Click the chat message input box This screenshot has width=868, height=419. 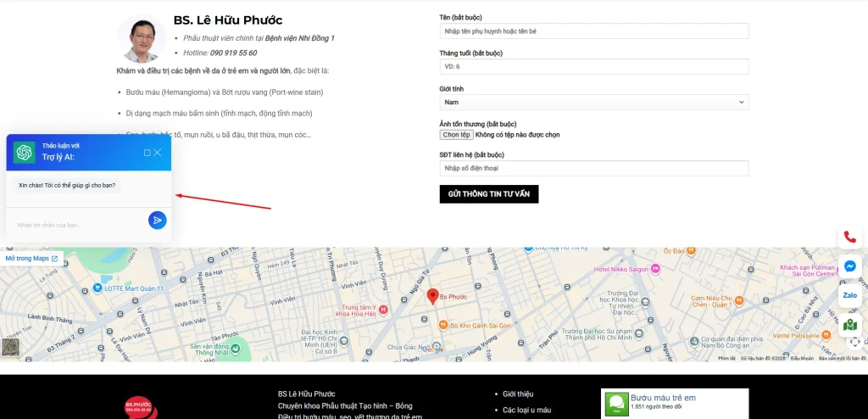[77, 225]
